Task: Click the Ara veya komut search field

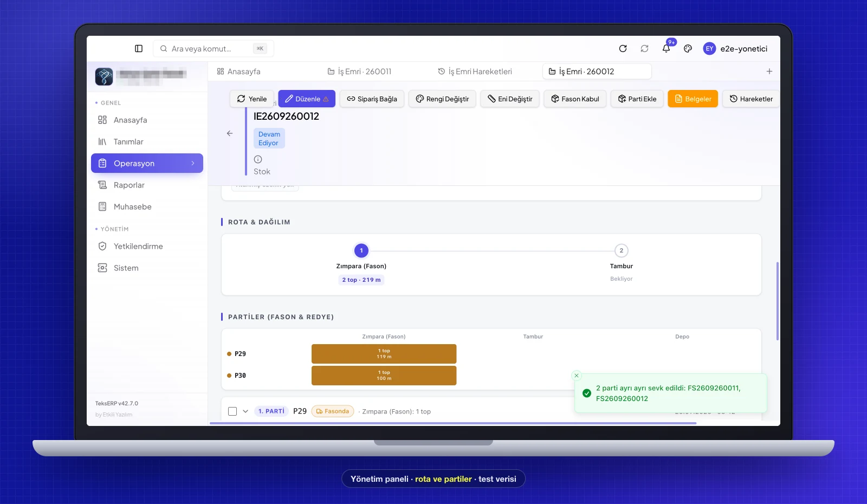Action: (213, 49)
